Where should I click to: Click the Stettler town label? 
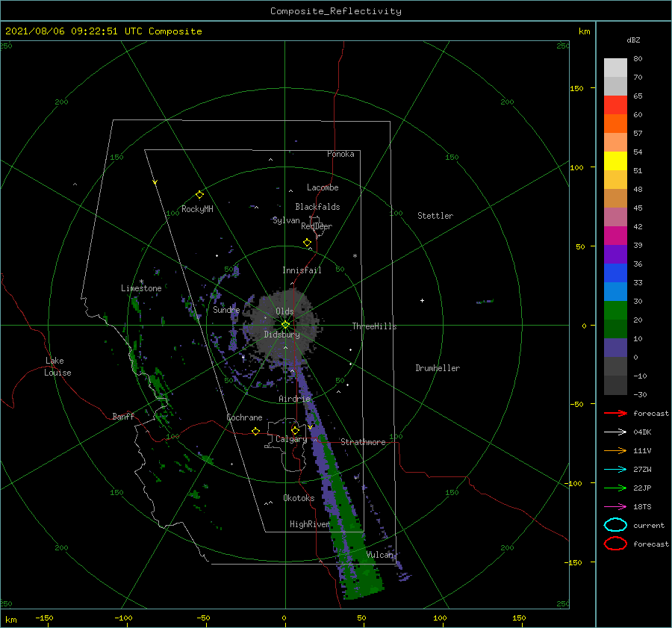pos(435,216)
